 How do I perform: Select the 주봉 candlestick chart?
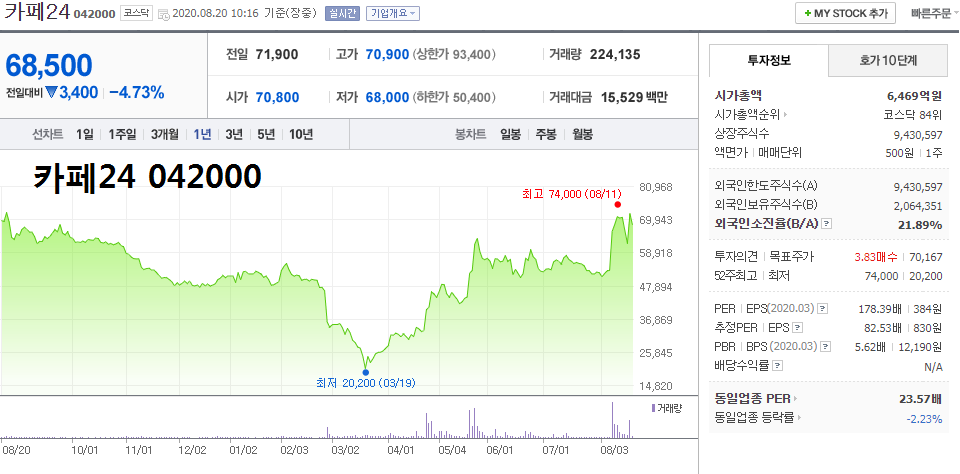[546, 134]
